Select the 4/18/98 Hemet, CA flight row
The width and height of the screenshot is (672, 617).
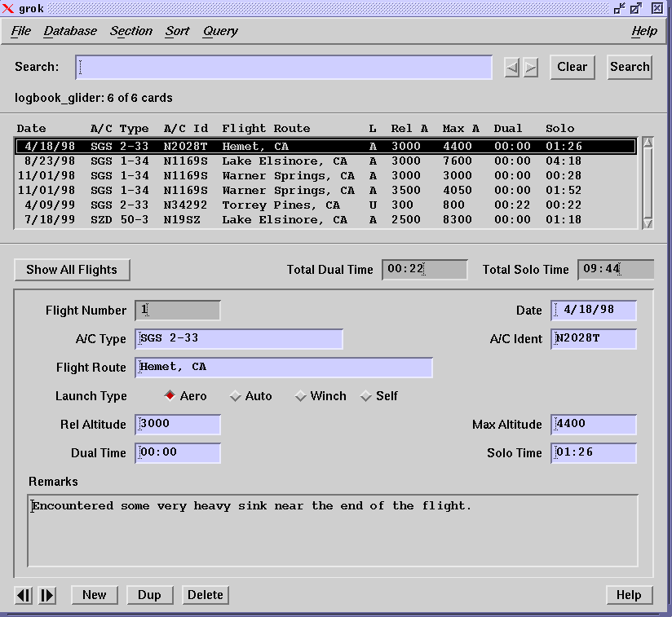click(x=325, y=147)
